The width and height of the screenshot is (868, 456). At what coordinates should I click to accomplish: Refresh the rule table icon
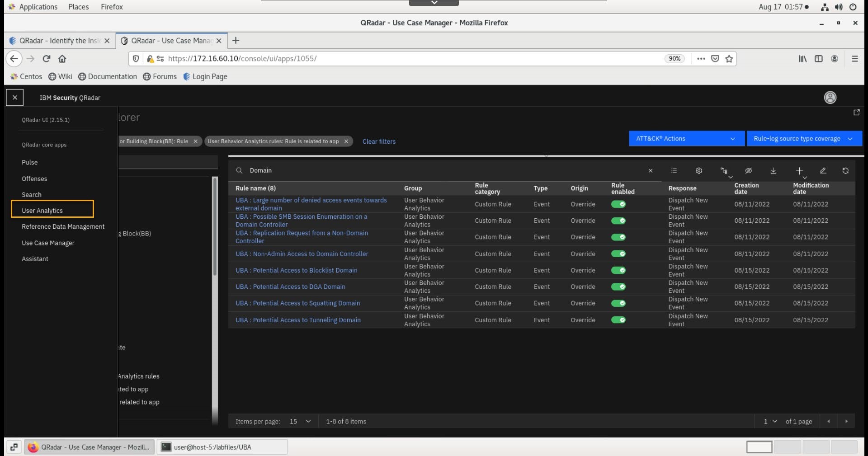(x=845, y=171)
